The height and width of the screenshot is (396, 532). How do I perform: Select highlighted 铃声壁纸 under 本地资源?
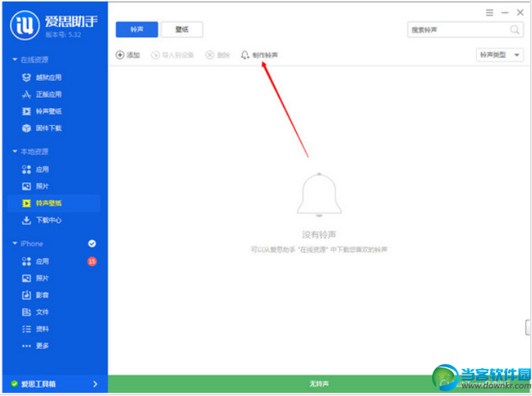[x=54, y=204]
